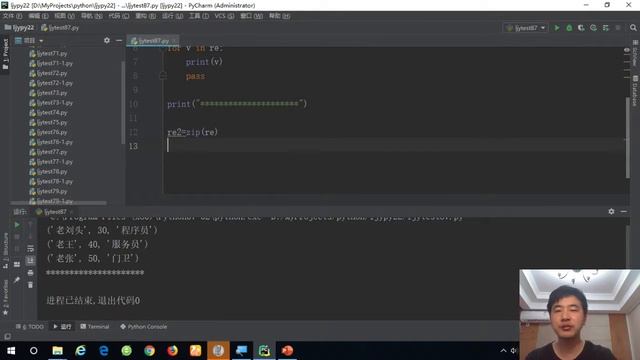Rerun program in Run panel
This screenshot has height=360, width=640.
pos(17,224)
